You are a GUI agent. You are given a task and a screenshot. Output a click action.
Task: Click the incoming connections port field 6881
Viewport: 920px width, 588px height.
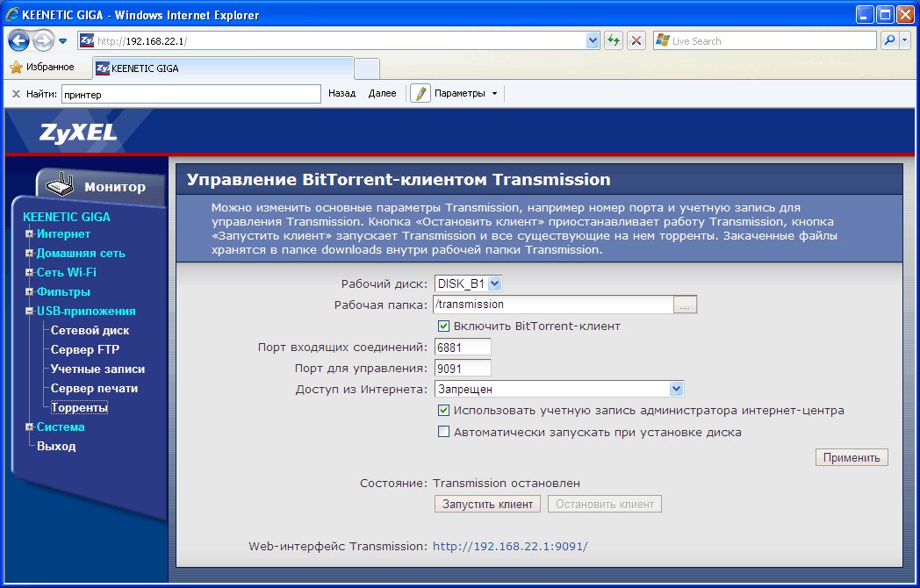pyautogui.click(x=463, y=348)
